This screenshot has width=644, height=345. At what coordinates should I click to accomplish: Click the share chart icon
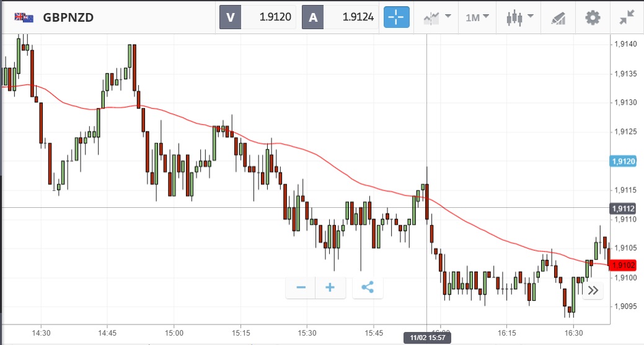click(368, 287)
